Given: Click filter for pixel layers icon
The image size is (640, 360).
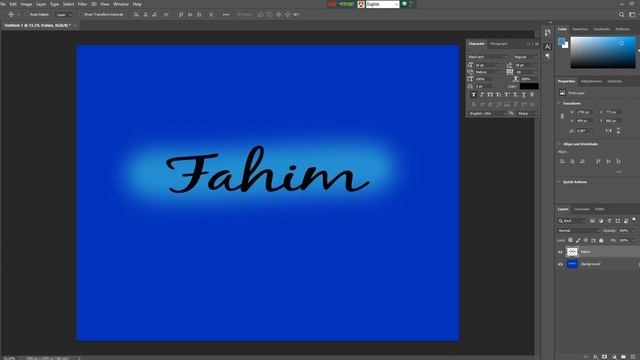Looking at the screenshot, I should pos(592,221).
